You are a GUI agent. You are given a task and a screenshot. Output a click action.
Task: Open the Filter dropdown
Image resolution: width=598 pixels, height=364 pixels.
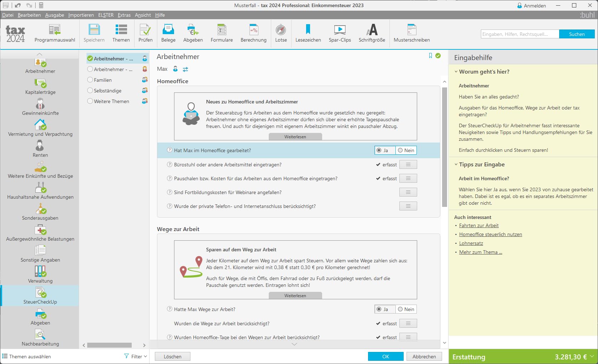136,356
